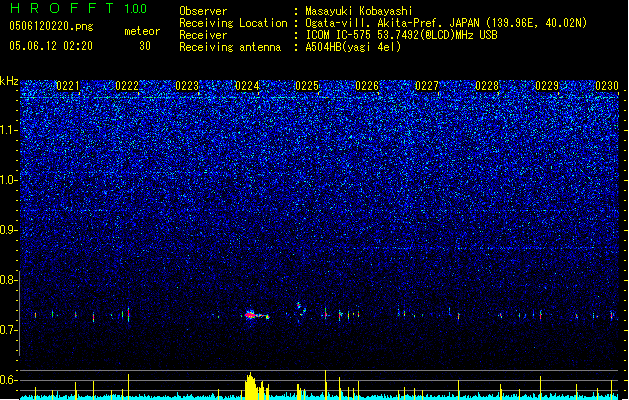Click the meteor label

(x=142, y=31)
